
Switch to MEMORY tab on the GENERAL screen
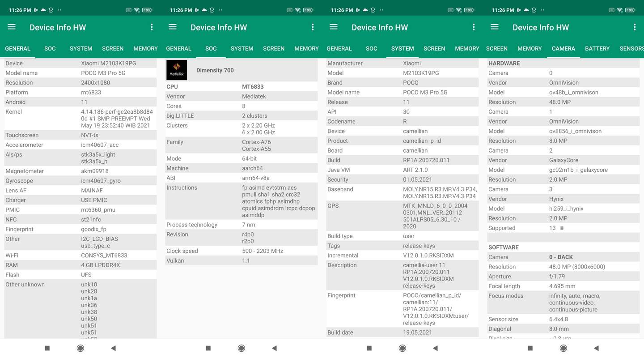point(145,48)
